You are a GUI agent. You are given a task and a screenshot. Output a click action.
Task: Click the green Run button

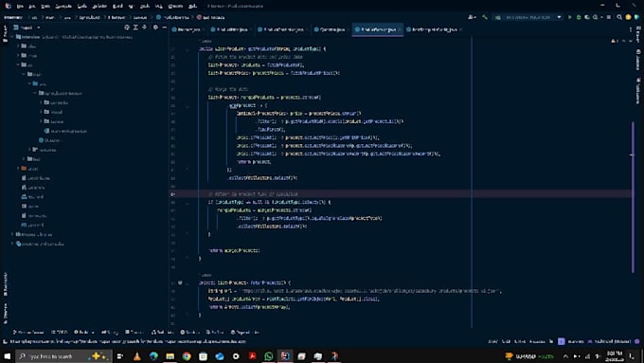click(570, 17)
